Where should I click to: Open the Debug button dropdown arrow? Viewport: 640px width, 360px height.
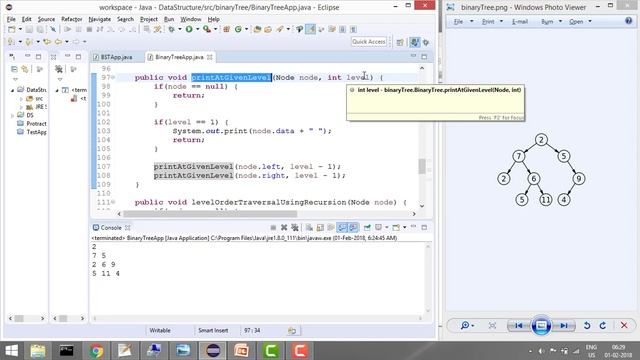click(180, 29)
